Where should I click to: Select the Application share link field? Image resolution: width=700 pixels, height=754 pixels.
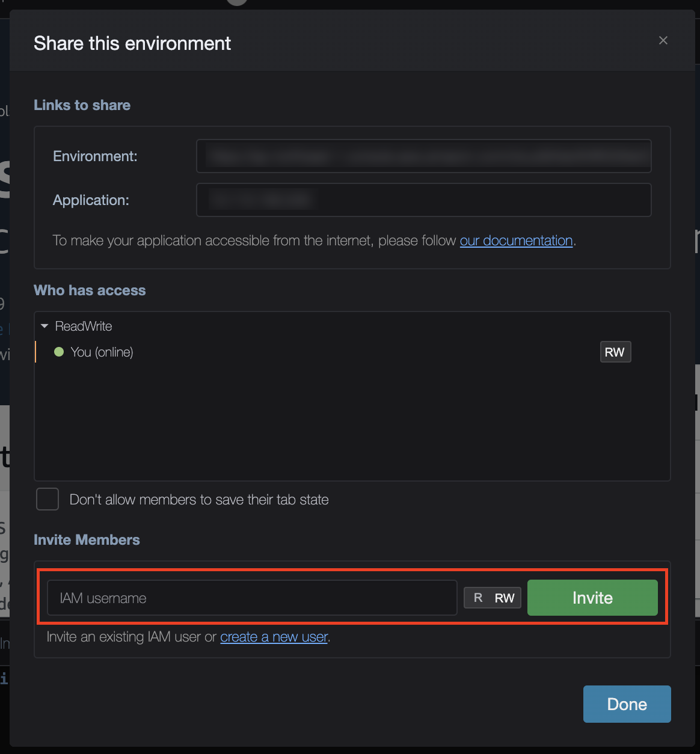[x=423, y=200]
